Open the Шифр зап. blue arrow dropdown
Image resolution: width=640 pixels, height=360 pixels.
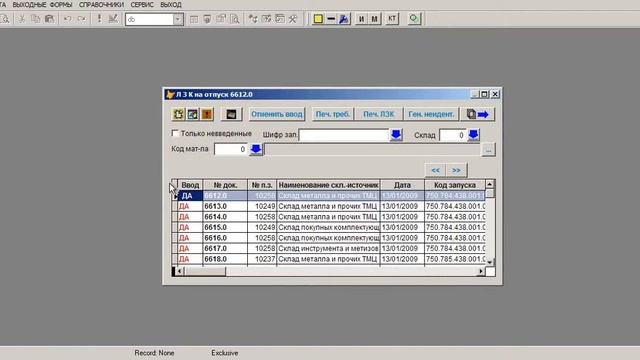[x=396, y=135]
